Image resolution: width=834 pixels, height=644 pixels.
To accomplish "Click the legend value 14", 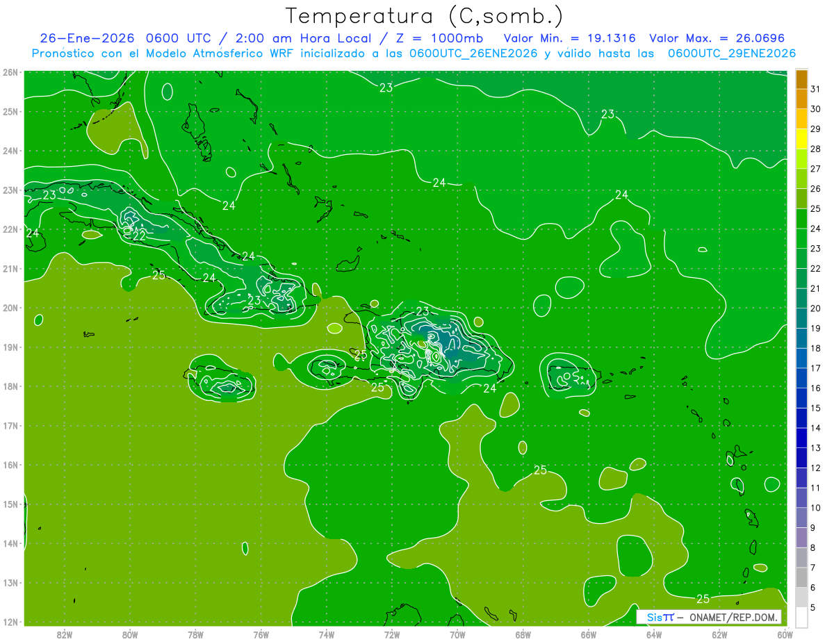I will pyautogui.click(x=815, y=428).
